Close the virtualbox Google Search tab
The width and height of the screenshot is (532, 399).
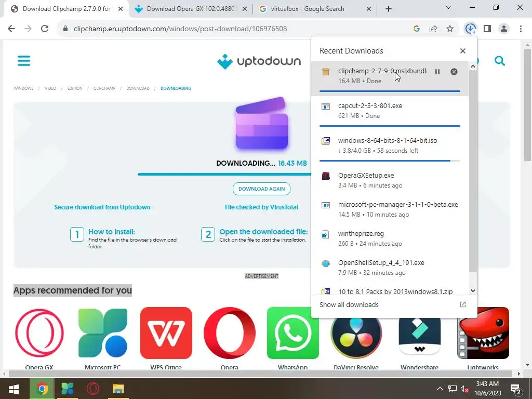pyautogui.click(x=369, y=9)
